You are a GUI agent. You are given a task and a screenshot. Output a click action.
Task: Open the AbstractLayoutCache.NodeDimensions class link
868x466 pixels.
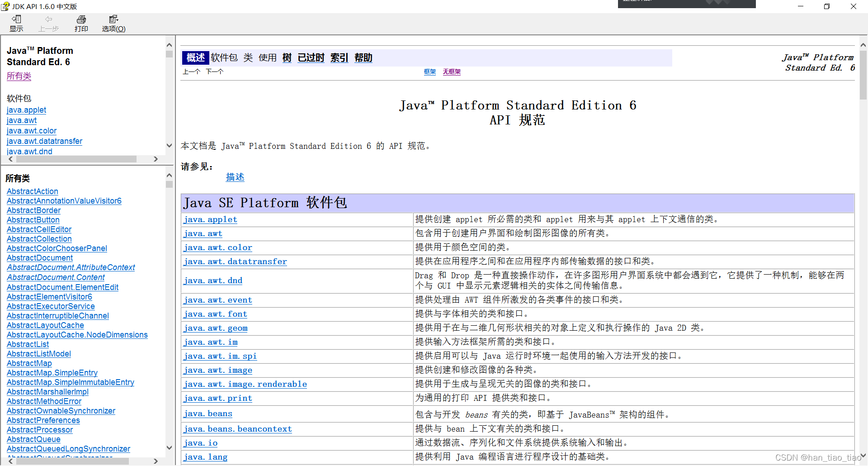point(77,335)
